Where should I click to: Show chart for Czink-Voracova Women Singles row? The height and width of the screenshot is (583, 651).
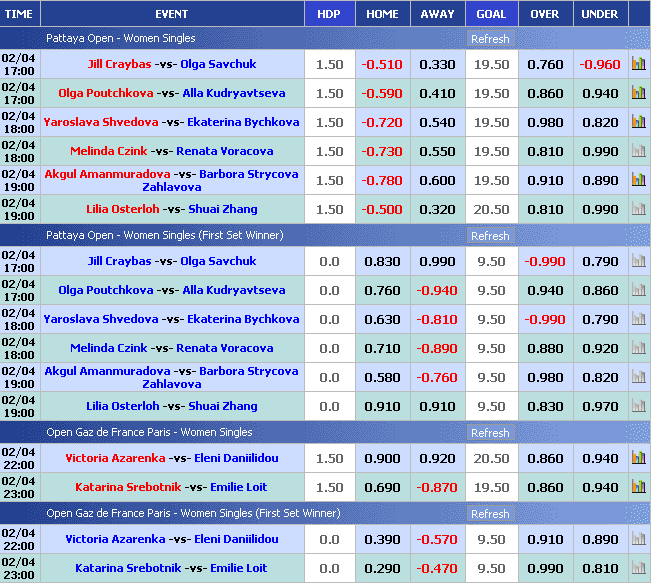coord(638,151)
